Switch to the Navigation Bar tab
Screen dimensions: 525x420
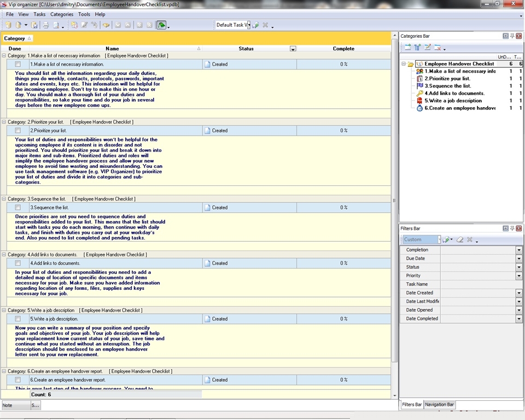439,405
